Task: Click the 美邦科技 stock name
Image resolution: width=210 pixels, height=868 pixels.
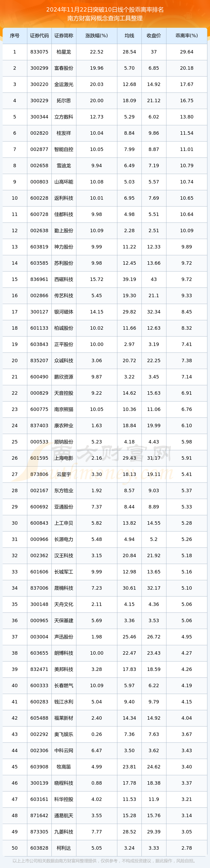Action: (64, 669)
